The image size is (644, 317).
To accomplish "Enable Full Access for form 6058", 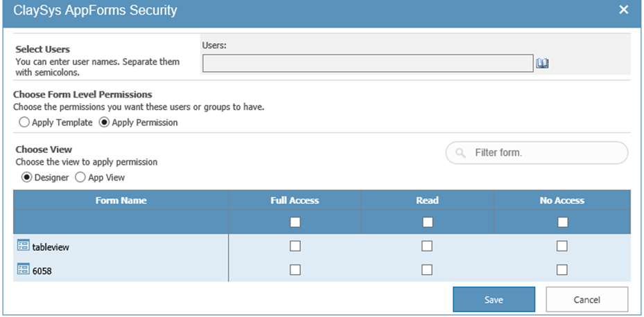I will coord(295,269).
